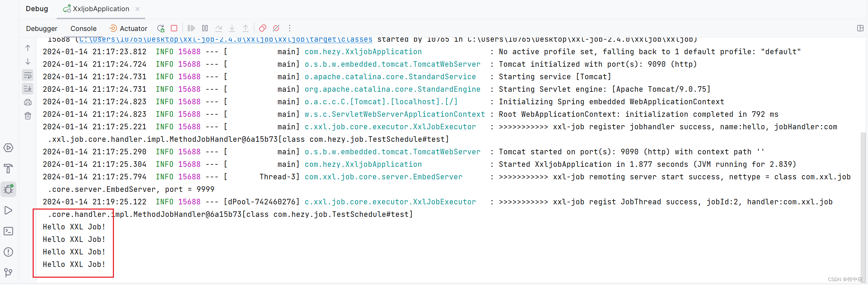Click the Step Into icon
This screenshot has width=868, height=285.
coord(232,28)
